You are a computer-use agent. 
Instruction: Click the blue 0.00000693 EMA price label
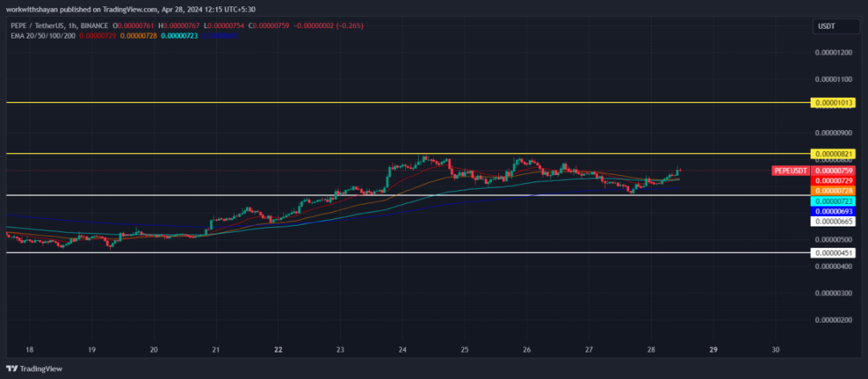pyautogui.click(x=833, y=210)
